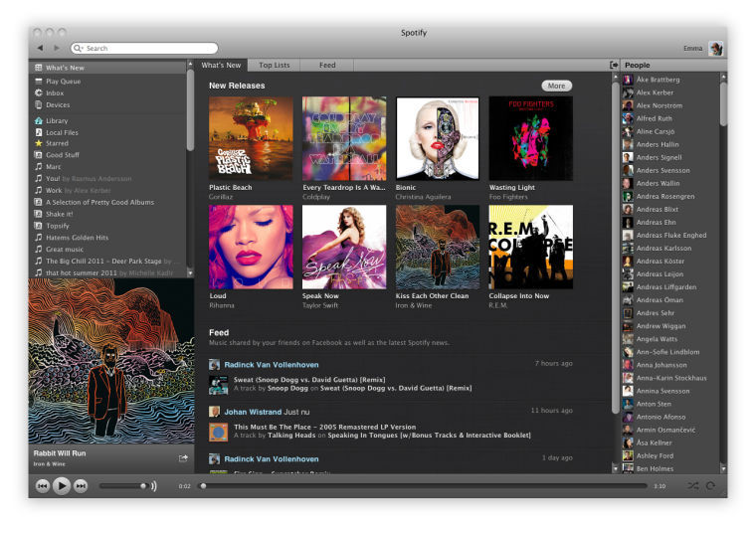
Task: Click the now playing album artwork
Action: [111, 361]
